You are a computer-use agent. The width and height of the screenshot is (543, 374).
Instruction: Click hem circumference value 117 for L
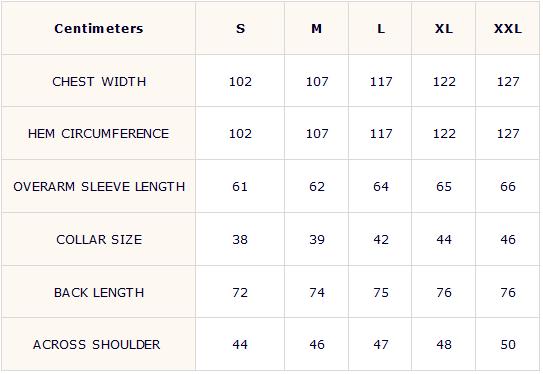coord(381,134)
